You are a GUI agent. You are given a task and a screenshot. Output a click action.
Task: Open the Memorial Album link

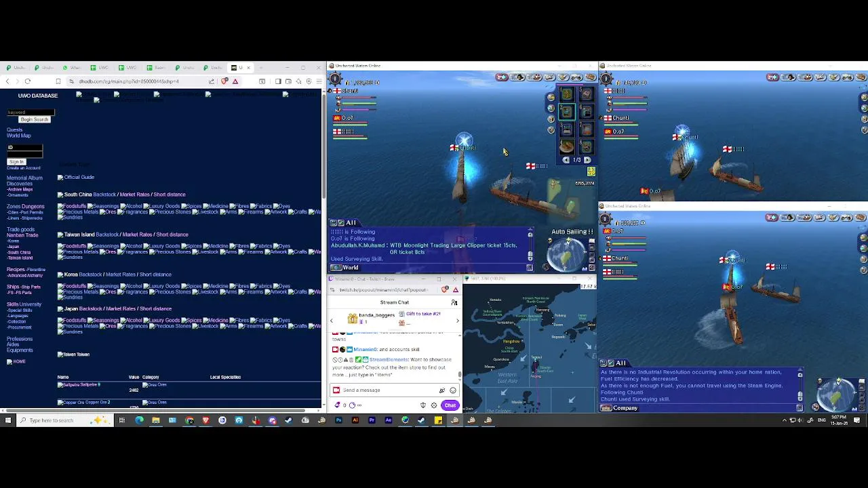24,178
